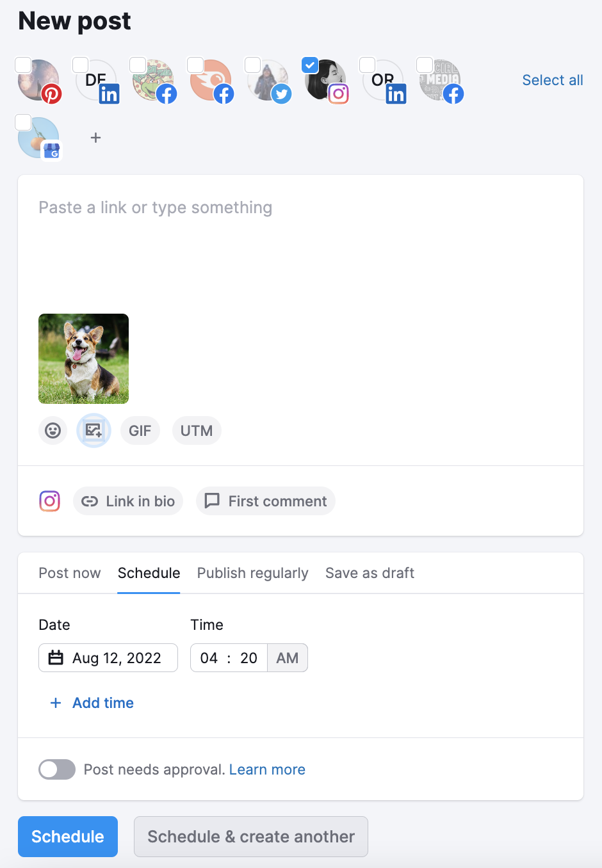Image resolution: width=602 pixels, height=868 pixels.
Task: Switch to the Post now tab
Action: click(x=70, y=573)
